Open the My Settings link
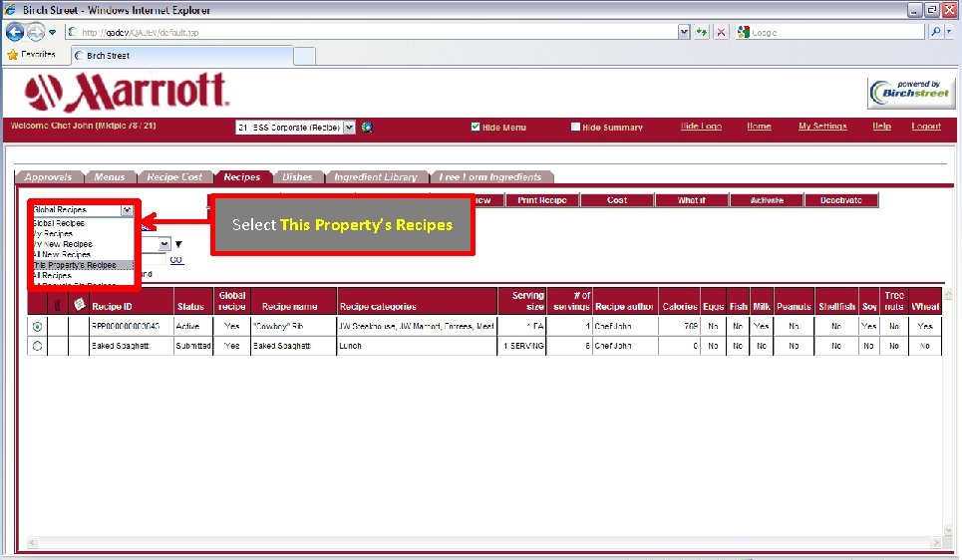Image resolution: width=962 pixels, height=560 pixels. (x=822, y=127)
